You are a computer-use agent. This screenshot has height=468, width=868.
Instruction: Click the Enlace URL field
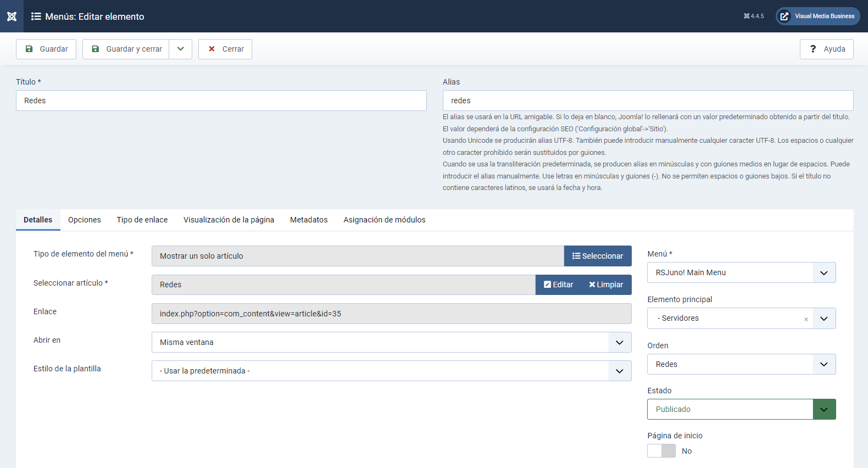click(392, 314)
